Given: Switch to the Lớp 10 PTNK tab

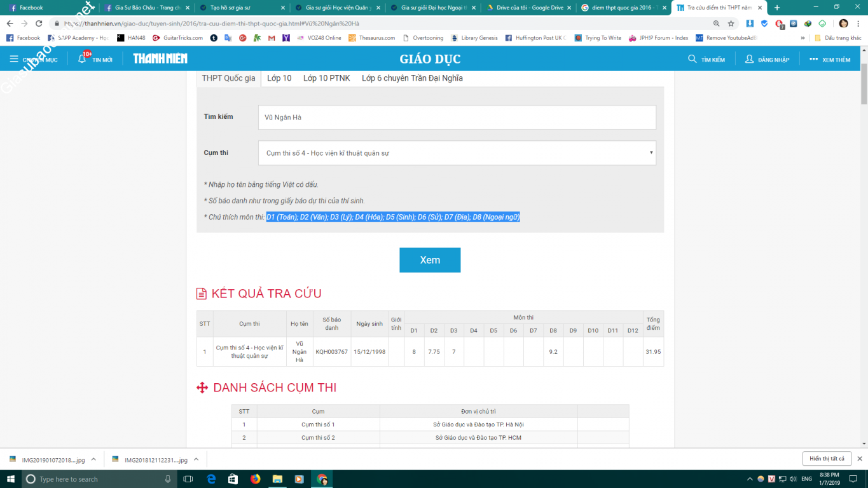Looking at the screenshot, I should (x=326, y=78).
